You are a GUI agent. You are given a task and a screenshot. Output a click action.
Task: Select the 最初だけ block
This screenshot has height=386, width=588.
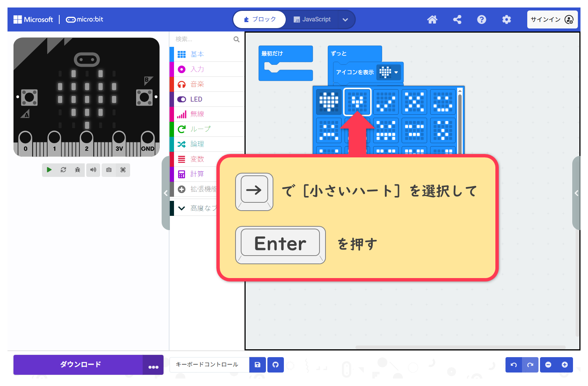[x=272, y=54]
